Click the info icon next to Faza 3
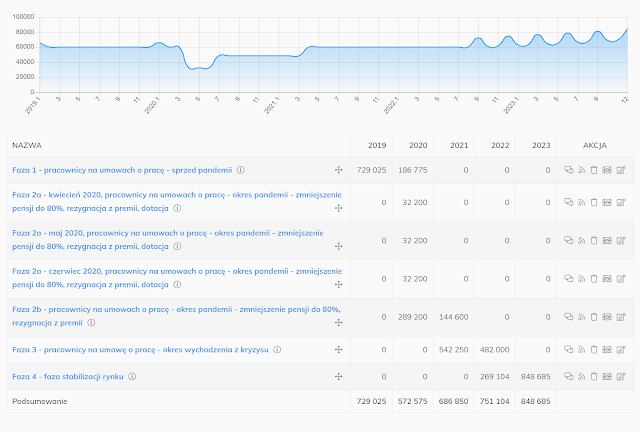Viewport: 640px width, 432px height. (277, 350)
